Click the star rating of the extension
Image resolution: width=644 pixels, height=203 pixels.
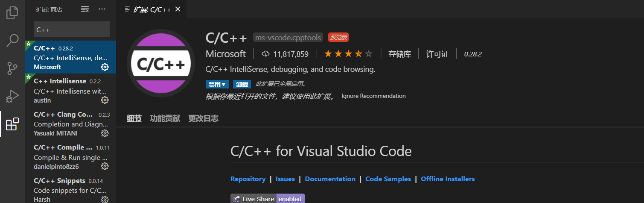click(x=348, y=54)
